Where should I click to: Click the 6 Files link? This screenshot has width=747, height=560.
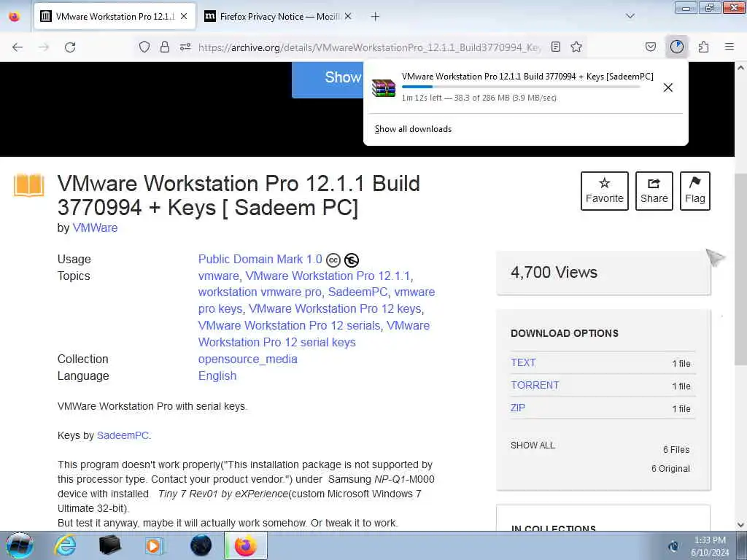click(x=676, y=449)
